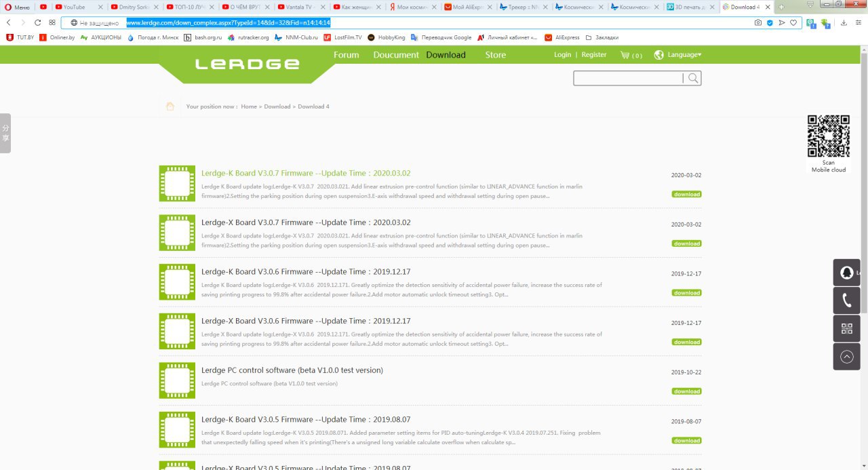Click chip thumbnail beside Lerdge-X V3.0.6 Firmware
Screen dimensions: 868x470
click(x=177, y=331)
